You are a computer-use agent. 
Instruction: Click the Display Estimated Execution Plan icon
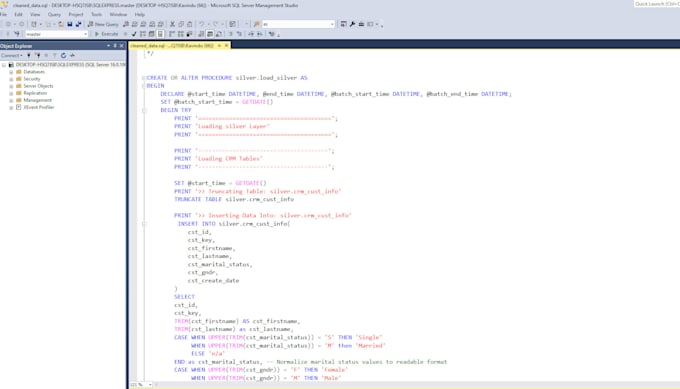click(143, 34)
